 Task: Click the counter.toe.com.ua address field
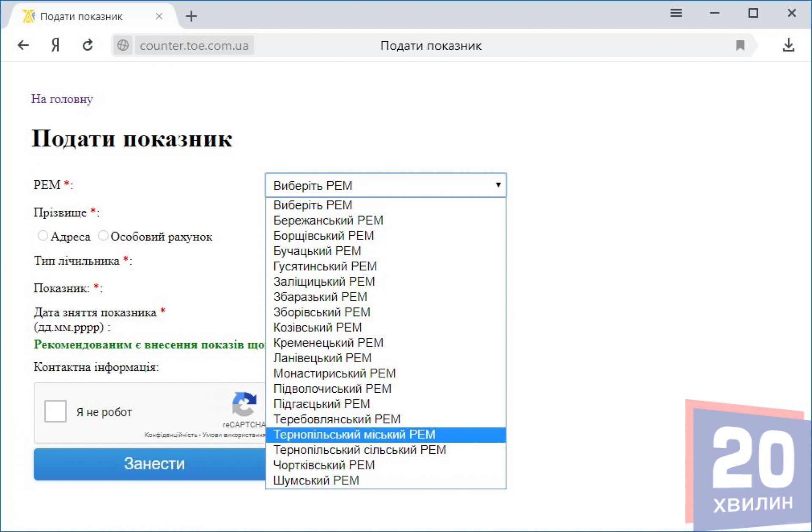(194, 46)
